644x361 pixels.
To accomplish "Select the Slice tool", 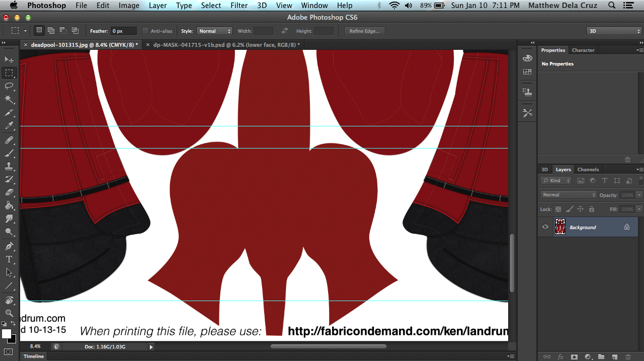I will pos(9,113).
